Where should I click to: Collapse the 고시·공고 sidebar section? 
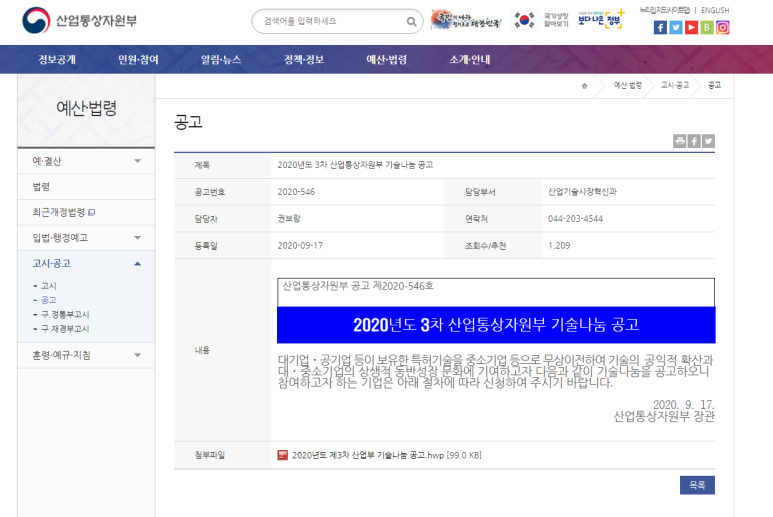(x=86, y=264)
